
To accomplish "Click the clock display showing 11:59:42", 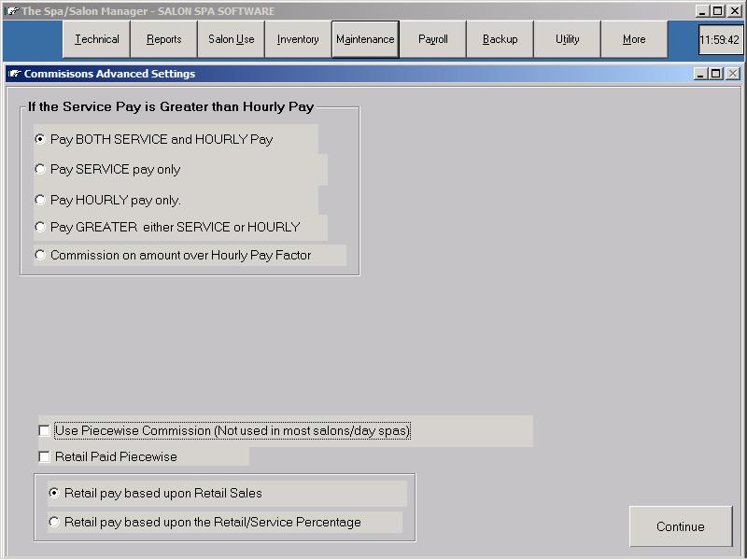I will click(x=720, y=40).
